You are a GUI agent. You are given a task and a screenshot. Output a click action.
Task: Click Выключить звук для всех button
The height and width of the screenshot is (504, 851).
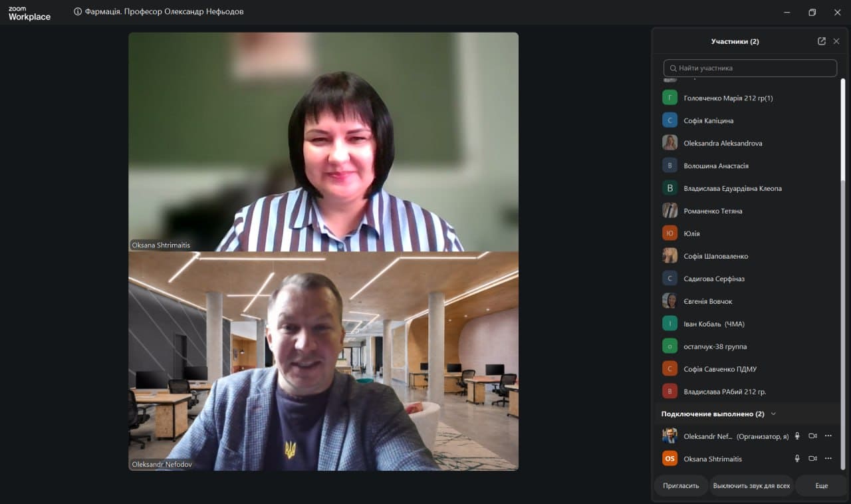[751, 486]
